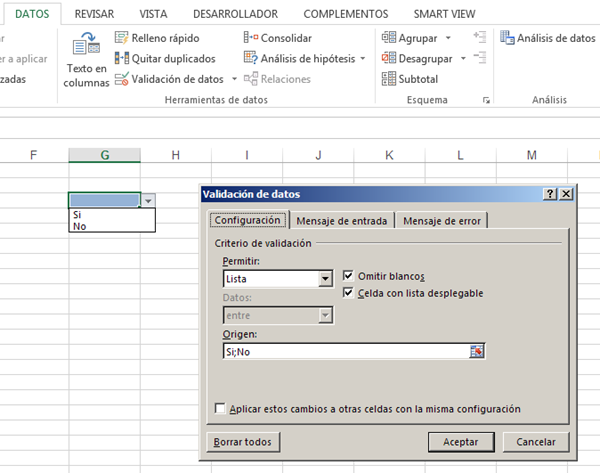
Task: Select the Quitar duplicados tool
Action: [122, 58]
